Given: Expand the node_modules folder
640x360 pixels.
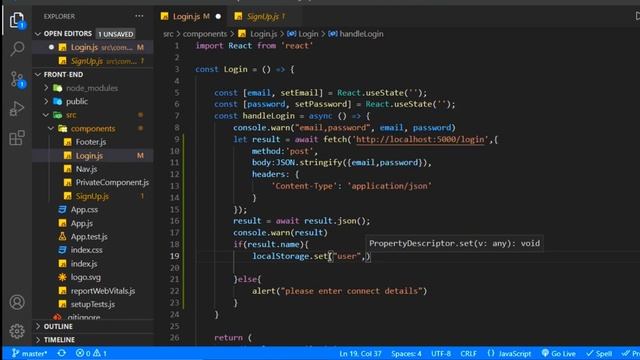Looking at the screenshot, I should (x=92, y=88).
